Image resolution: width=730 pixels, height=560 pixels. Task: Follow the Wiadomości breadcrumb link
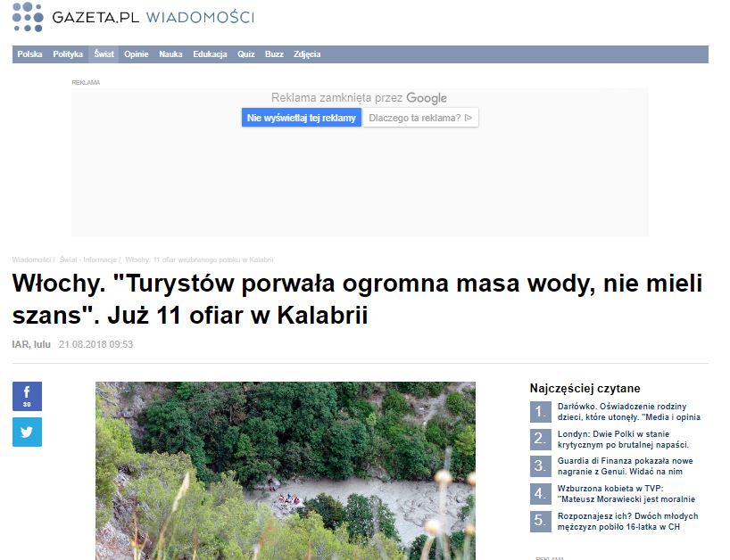coord(31,259)
